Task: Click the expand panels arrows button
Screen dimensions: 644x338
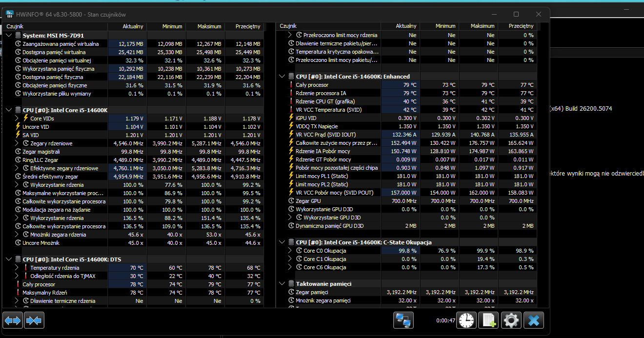Action: pyautogui.click(x=13, y=320)
